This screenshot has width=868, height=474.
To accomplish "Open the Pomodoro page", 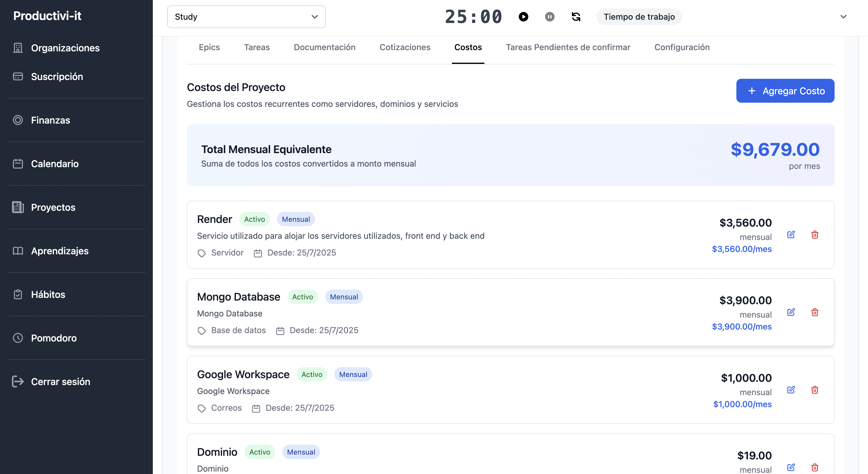I will pyautogui.click(x=54, y=338).
